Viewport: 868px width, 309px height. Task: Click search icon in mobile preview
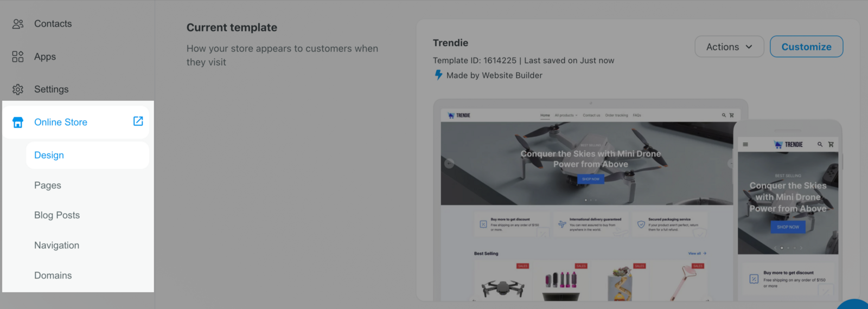[x=820, y=145]
